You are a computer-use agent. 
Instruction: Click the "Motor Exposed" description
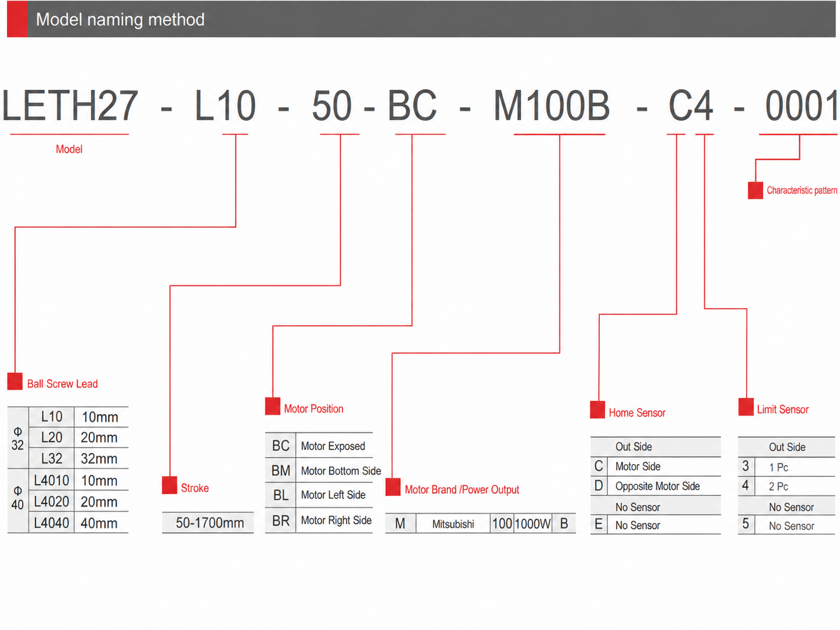click(333, 446)
